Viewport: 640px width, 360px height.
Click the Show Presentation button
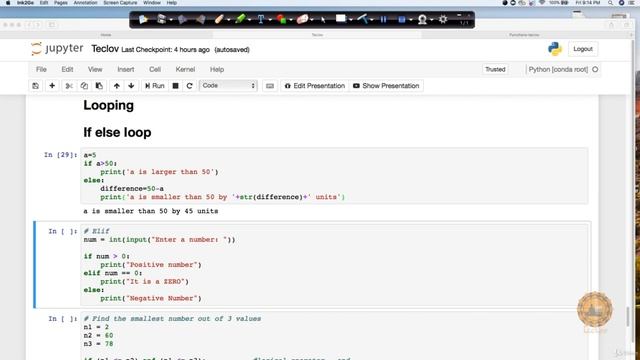click(386, 86)
